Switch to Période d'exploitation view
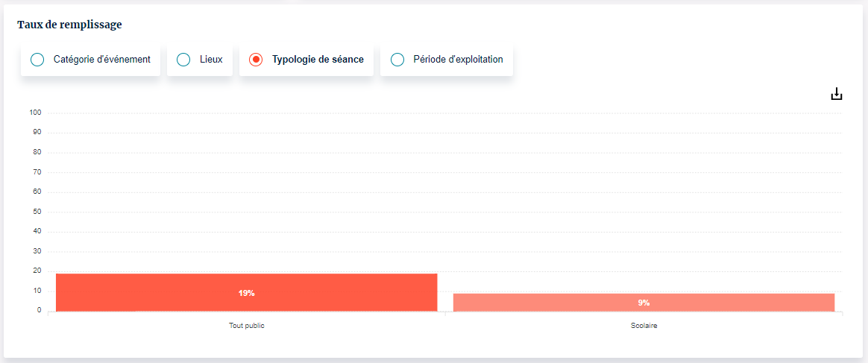The width and height of the screenshot is (868, 363). coord(397,60)
